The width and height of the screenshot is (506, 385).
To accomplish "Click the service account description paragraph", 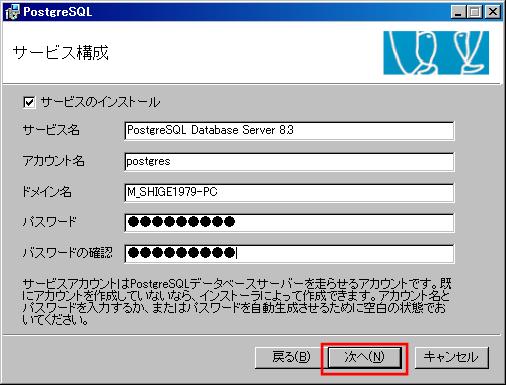I will (x=237, y=302).
